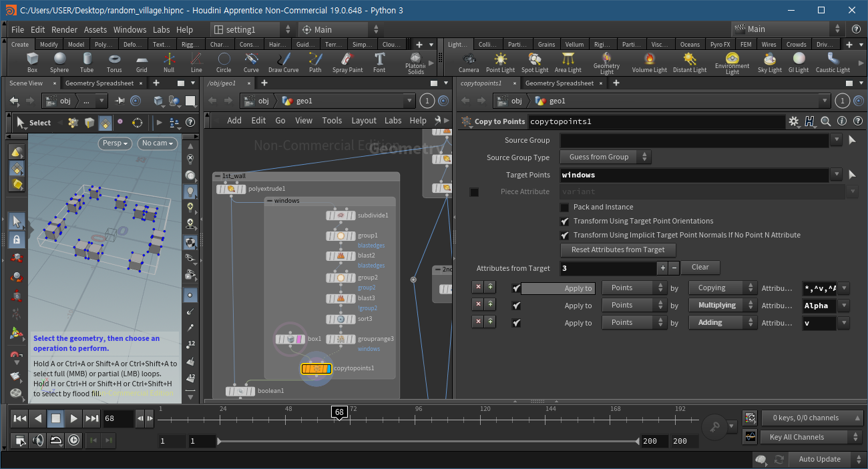Select the Box shelf tool
Viewport: 868px width, 469px height.
[32, 63]
